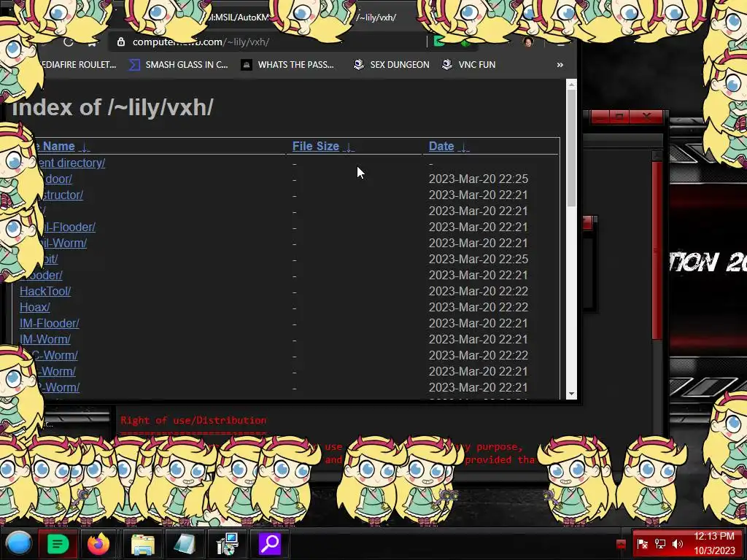Click Date descending sort arrow
Screen dimensions: 747x560
click(x=463, y=147)
